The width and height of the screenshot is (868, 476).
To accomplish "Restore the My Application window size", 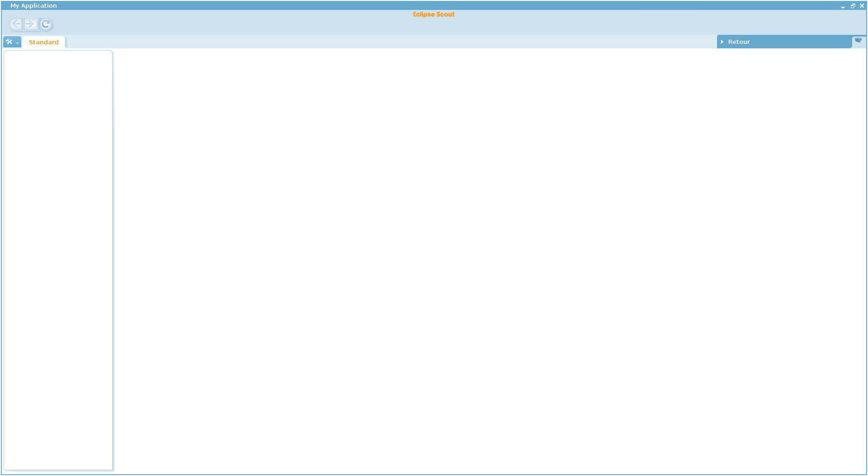I will 853,6.
